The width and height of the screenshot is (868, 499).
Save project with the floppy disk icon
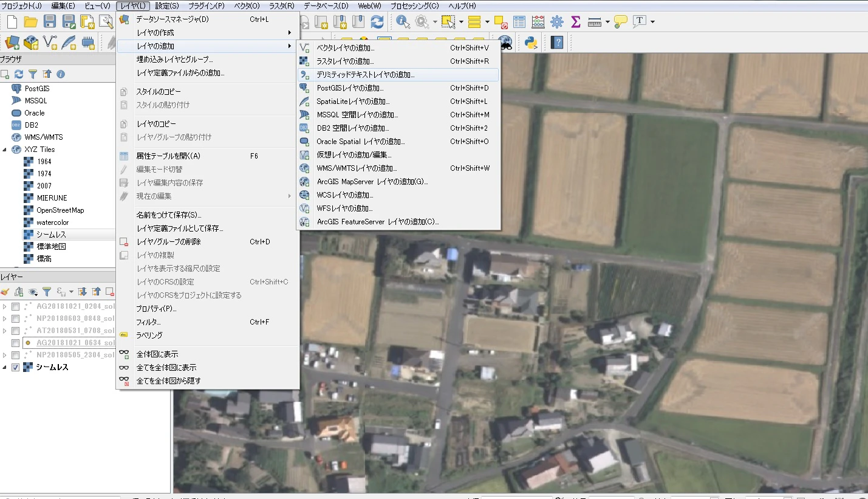(x=50, y=22)
